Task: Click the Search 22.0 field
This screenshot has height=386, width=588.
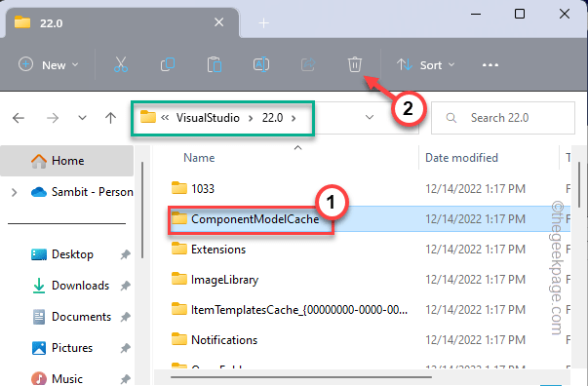Action: [x=503, y=118]
